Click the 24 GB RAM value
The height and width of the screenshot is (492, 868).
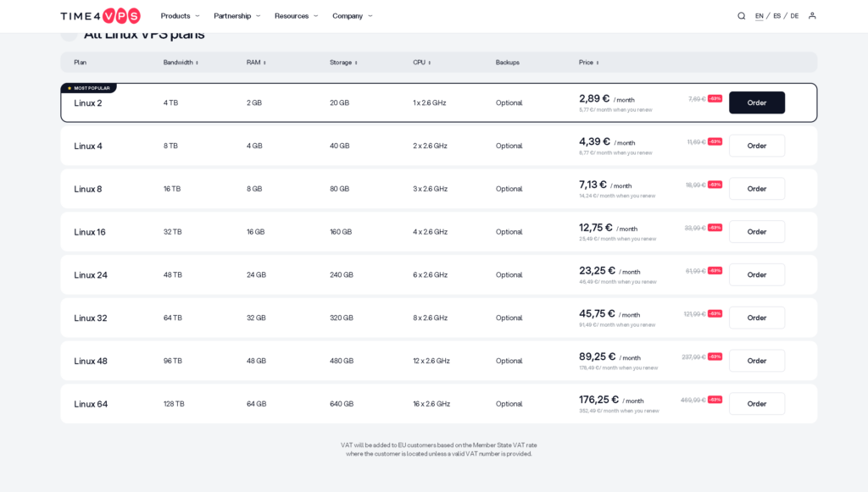click(x=256, y=274)
